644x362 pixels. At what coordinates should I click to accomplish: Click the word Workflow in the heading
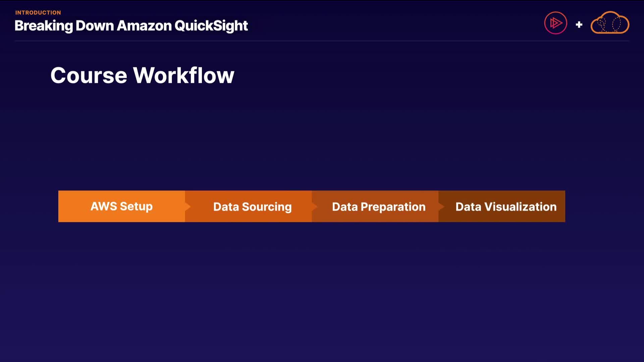pos(184,75)
